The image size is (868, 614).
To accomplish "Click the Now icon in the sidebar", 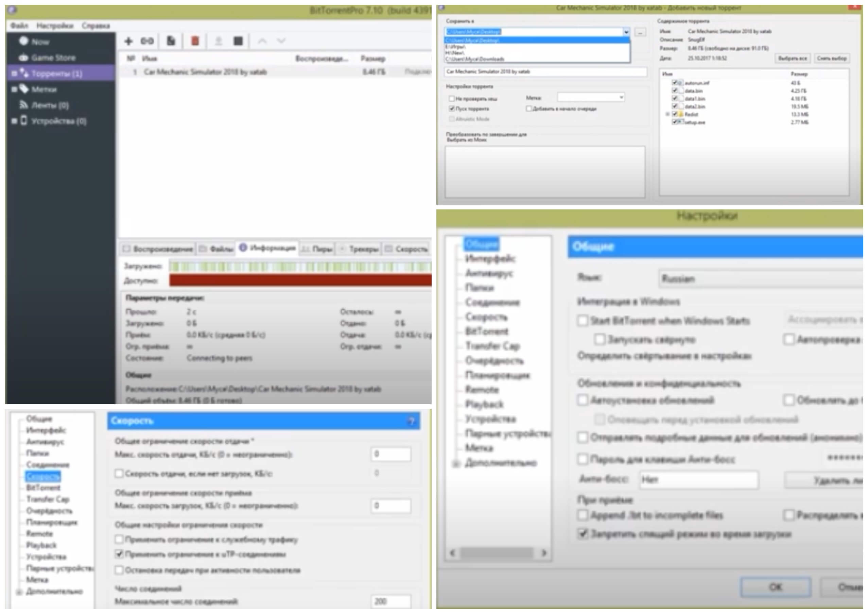I will point(24,41).
